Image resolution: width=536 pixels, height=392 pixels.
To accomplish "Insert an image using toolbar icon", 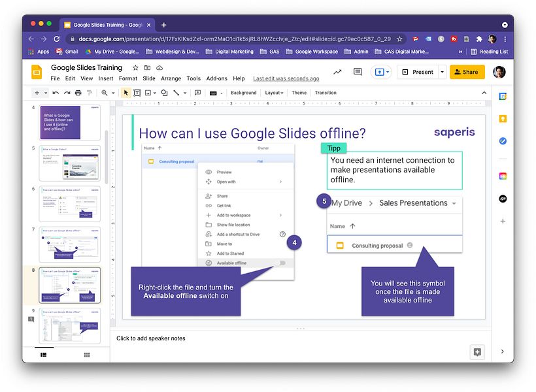I will point(148,93).
